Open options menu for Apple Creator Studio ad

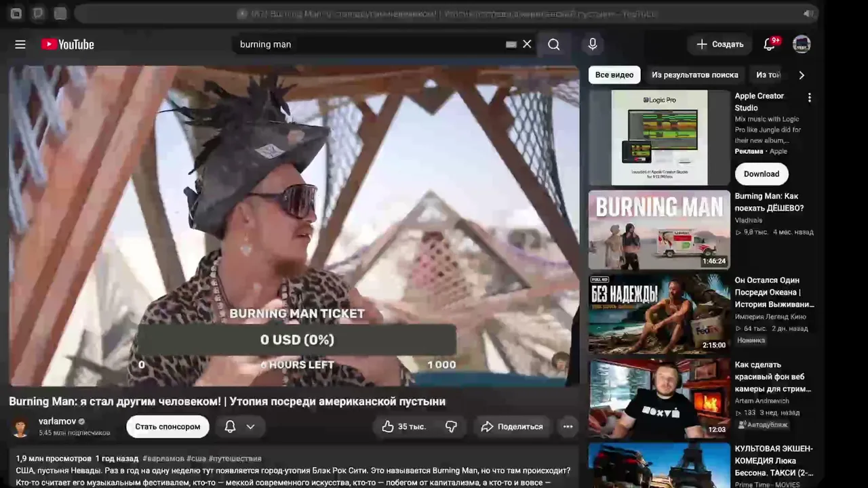[x=809, y=98]
